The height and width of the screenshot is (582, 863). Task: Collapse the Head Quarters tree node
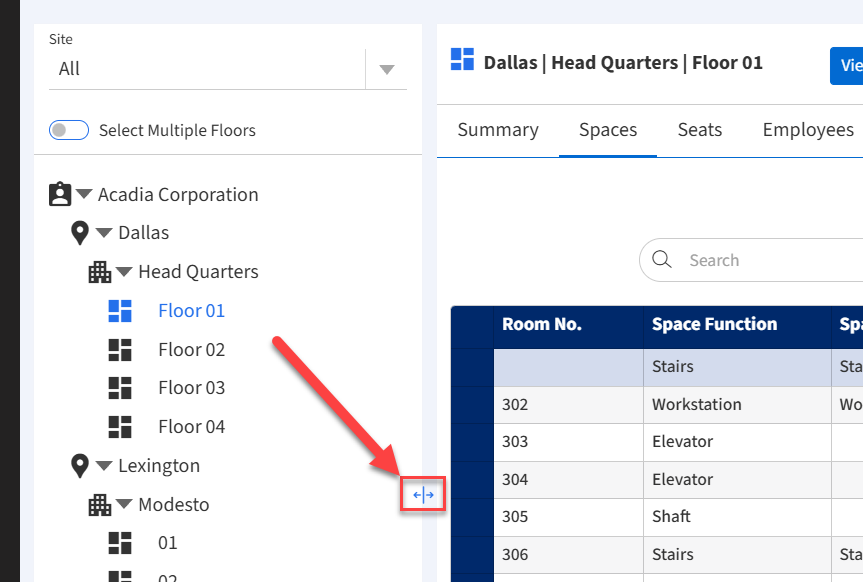pos(125,271)
